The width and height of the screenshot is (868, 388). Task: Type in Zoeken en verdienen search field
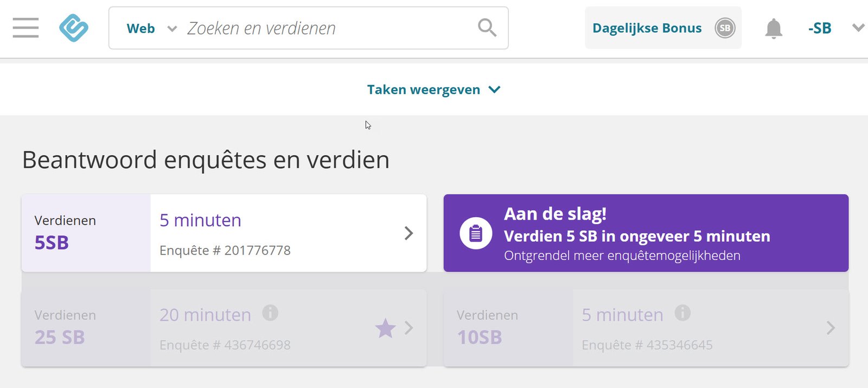(x=325, y=28)
